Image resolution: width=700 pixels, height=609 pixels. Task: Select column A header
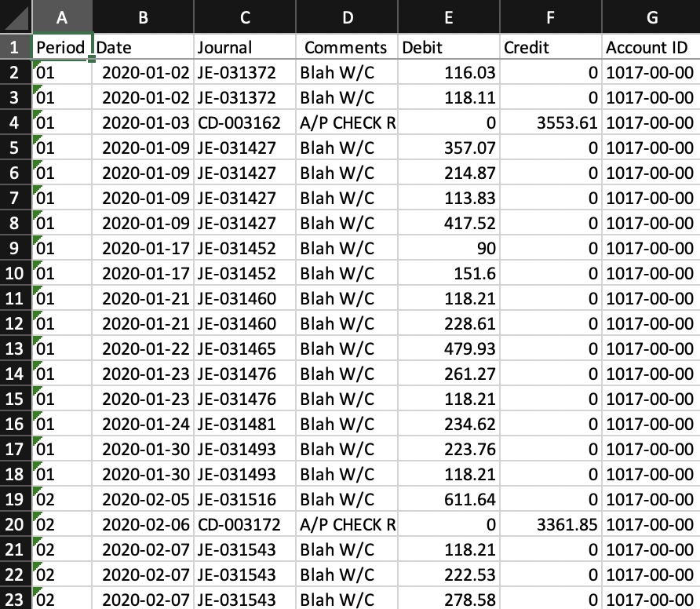pyautogui.click(x=62, y=16)
